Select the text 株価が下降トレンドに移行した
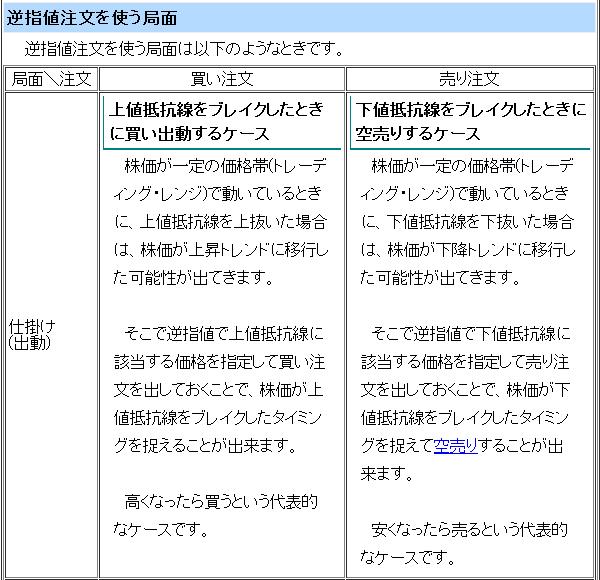This screenshot has width=600, height=580. pyautogui.click(x=468, y=264)
